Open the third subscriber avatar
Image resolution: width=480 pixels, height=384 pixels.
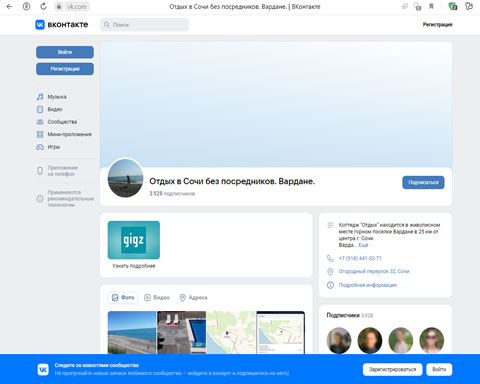click(x=401, y=340)
